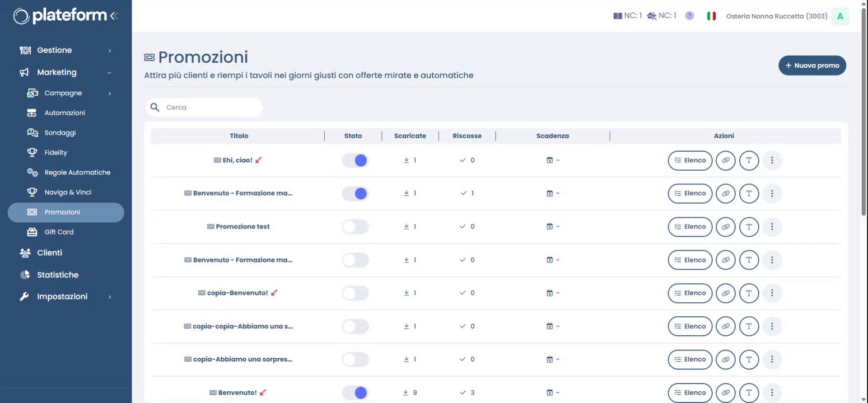Disable the Ehi, ciao! promotion toggle
868x403 pixels.
(356, 161)
